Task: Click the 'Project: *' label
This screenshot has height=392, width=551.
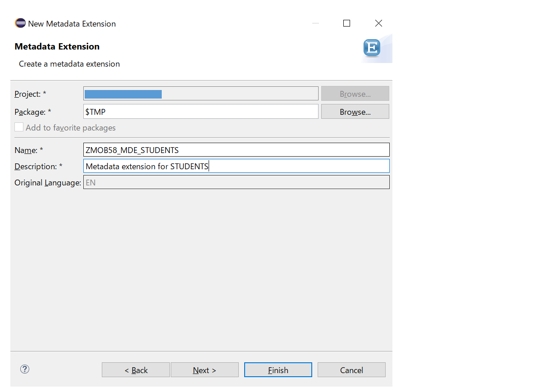Action: tap(30, 94)
